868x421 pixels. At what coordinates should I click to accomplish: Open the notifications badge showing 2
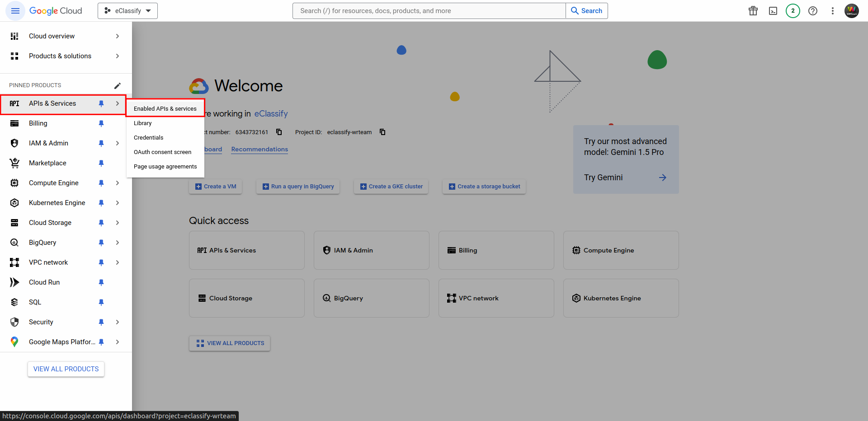793,11
